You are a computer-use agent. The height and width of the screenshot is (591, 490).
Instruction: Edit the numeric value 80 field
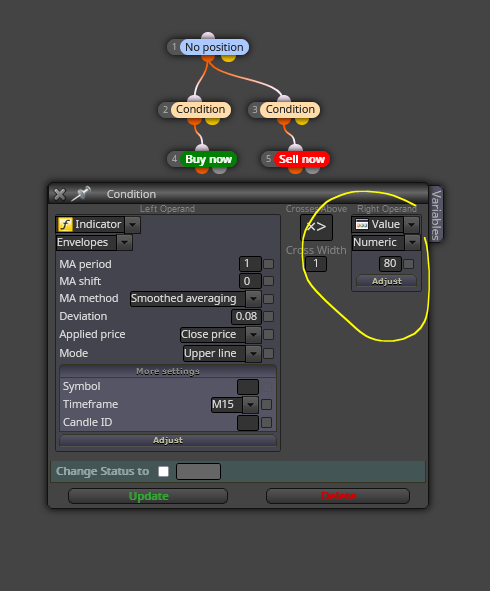tap(390, 263)
